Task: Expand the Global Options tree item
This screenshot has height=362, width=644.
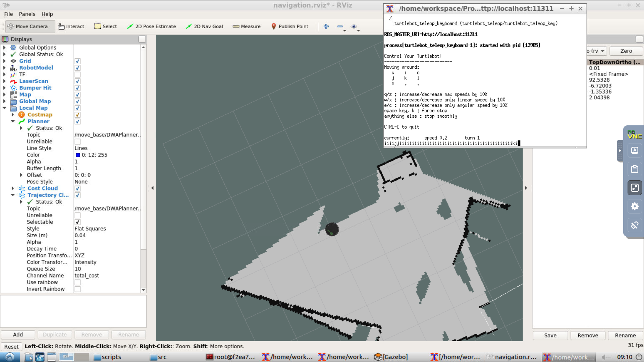Action: click(x=4, y=47)
